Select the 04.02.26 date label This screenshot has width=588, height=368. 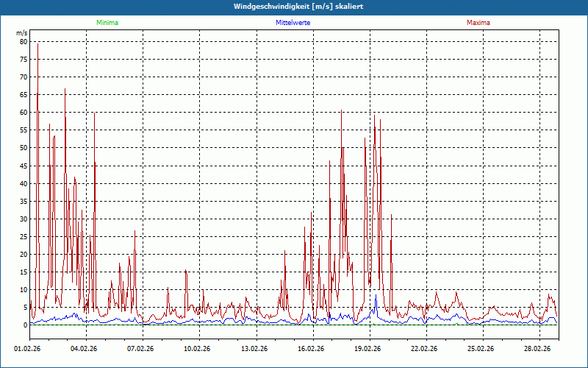[x=84, y=349]
